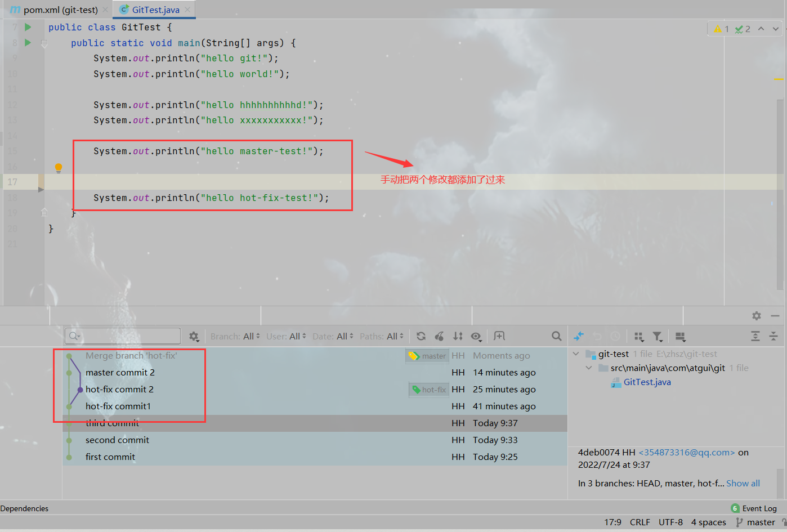Open Git tool window settings gear
Screen dimensions: 787x532
pos(757,316)
